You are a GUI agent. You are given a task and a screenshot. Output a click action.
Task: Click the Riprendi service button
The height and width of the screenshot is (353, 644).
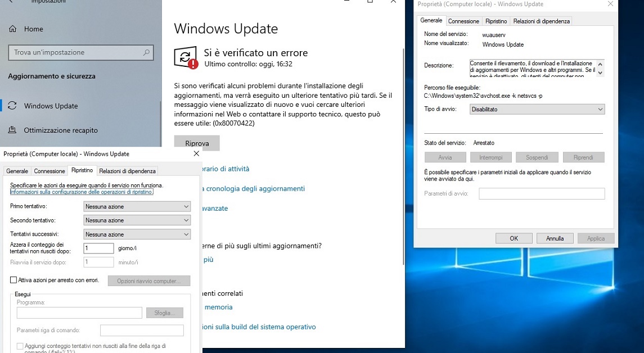coord(583,157)
